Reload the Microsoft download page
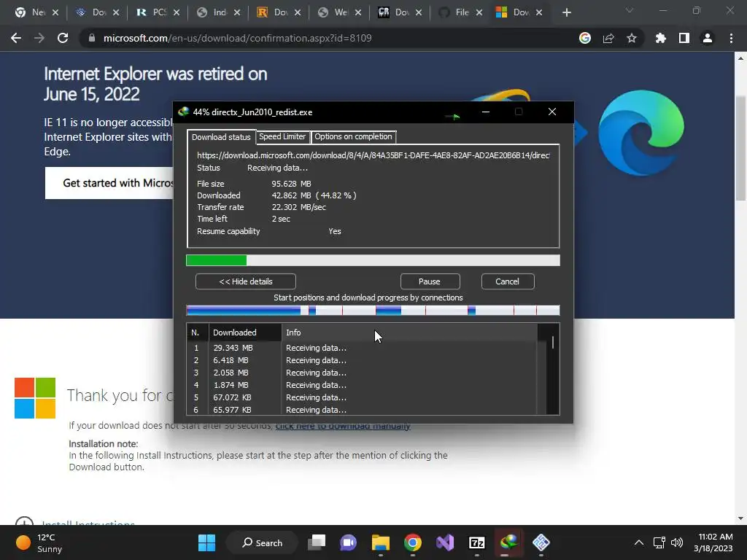The width and height of the screenshot is (747, 560). click(63, 38)
